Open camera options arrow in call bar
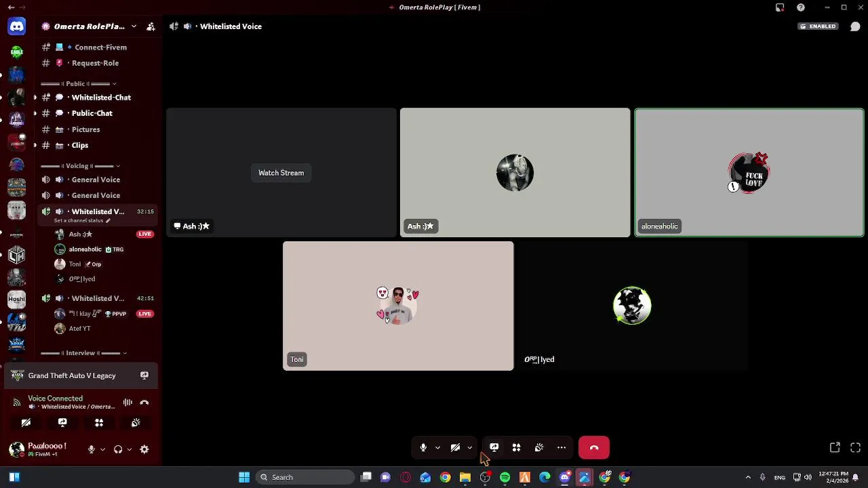Viewport: 868px width, 488px height. [469, 447]
